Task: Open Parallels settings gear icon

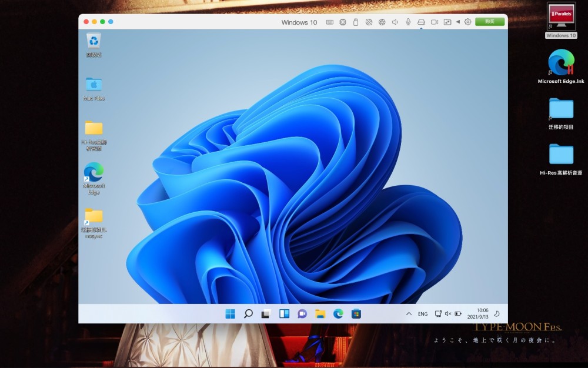Action: (x=468, y=22)
